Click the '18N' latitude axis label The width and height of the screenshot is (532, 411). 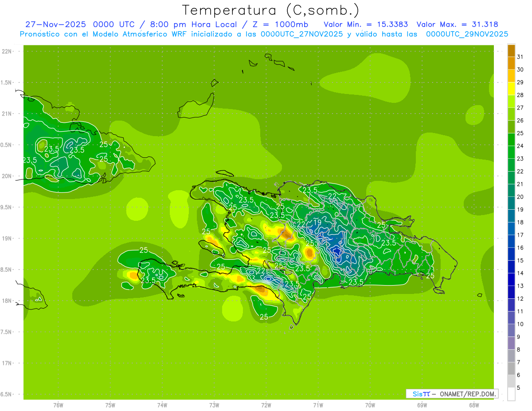point(7,301)
